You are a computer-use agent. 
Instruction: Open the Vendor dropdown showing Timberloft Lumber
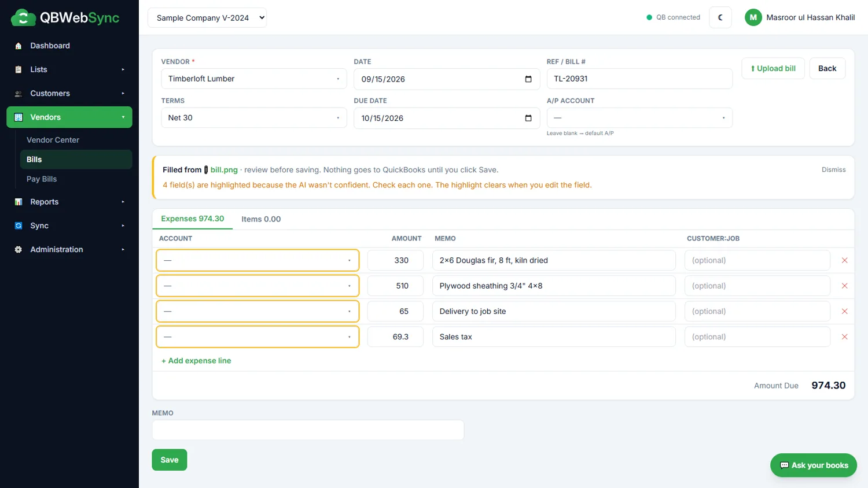(254, 79)
